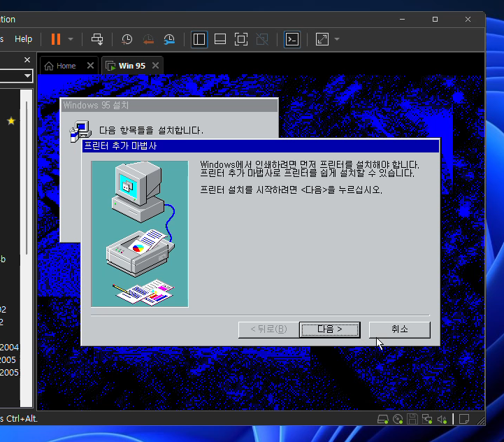The height and width of the screenshot is (442, 504).
Task: Click the 2004 library entry
Action: tap(9, 347)
